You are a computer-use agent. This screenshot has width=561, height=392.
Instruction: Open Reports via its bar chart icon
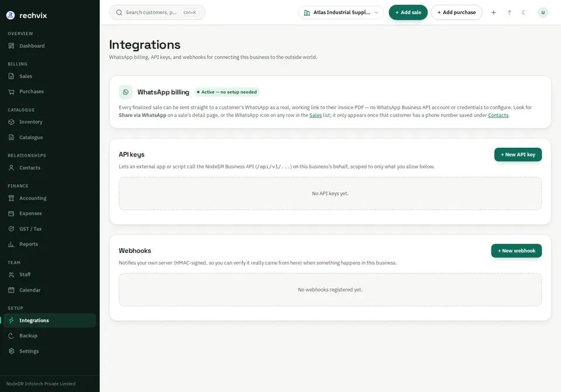(x=12, y=244)
